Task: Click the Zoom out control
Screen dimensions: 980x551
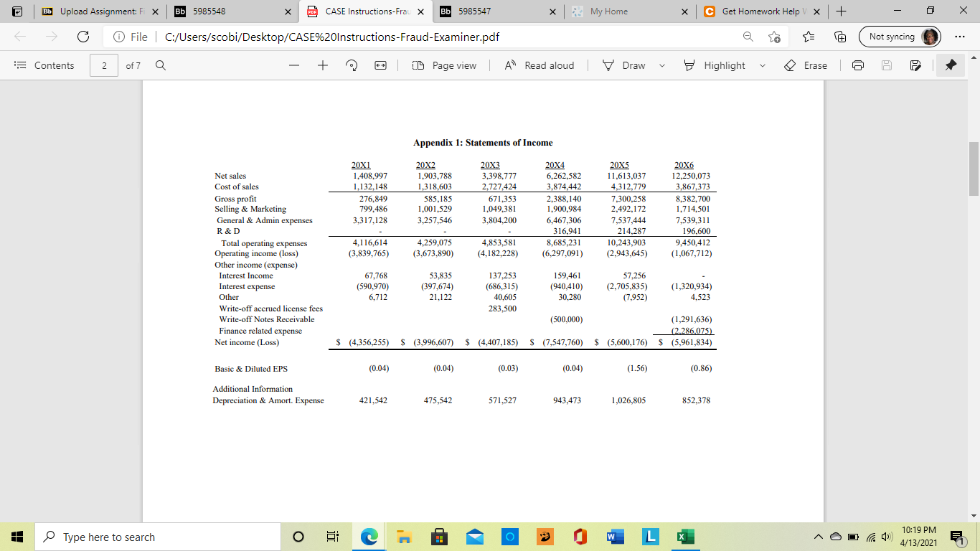Action: coord(293,65)
